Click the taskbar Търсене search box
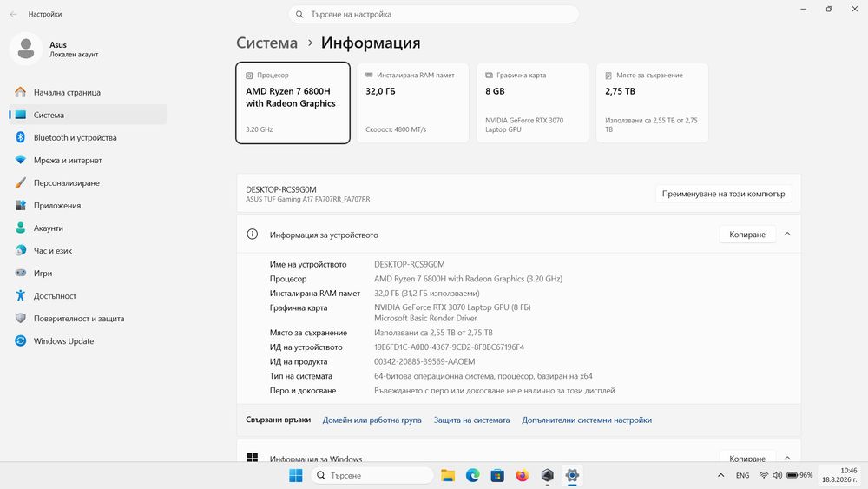Image resolution: width=868 pixels, height=489 pixels. 372,476
